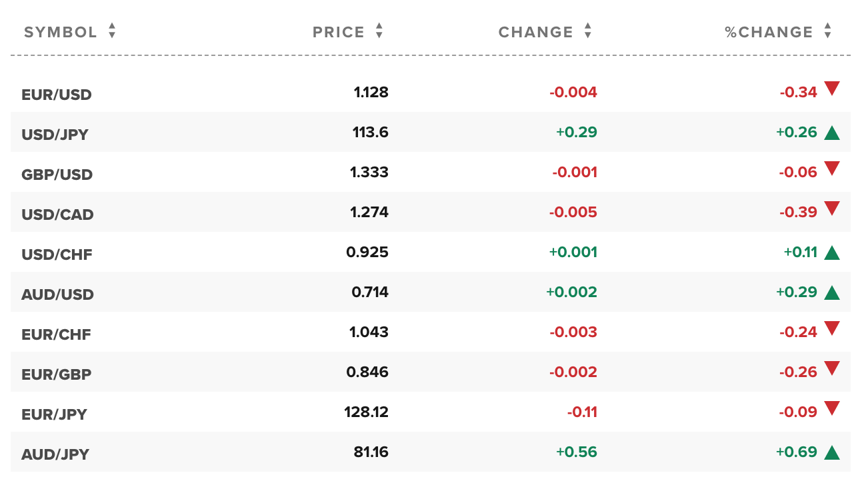The width and height of the screenshot is (868, 501).
Task: Select the EUR/USD change value -0.004
Action: click(573, 93)
